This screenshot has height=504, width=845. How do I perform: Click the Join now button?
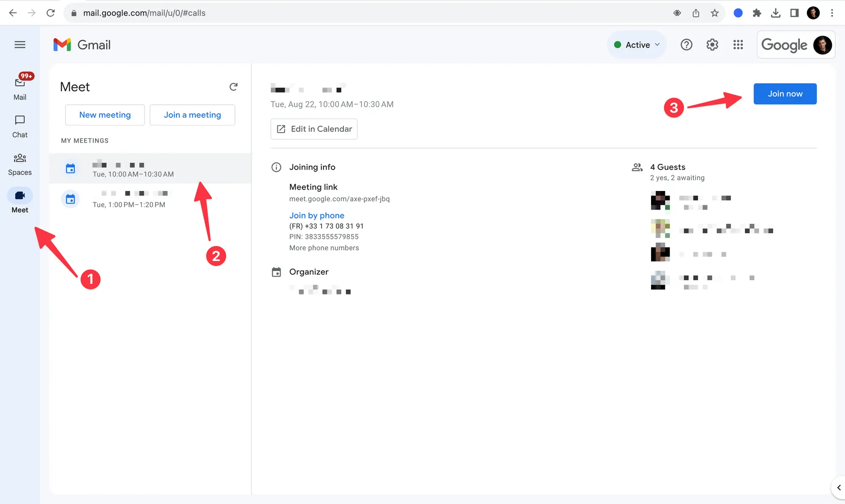[785, 94]
